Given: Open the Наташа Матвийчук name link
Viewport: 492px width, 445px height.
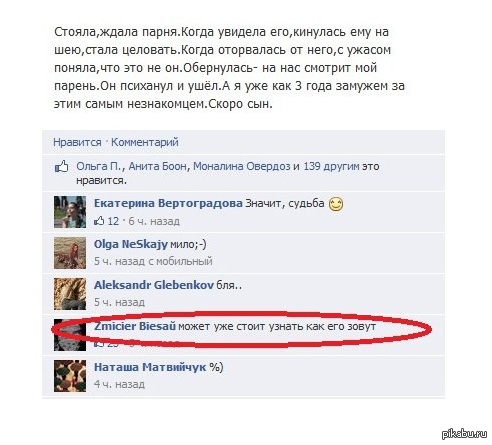Looking at the screenshot, I should pos(150,367).
